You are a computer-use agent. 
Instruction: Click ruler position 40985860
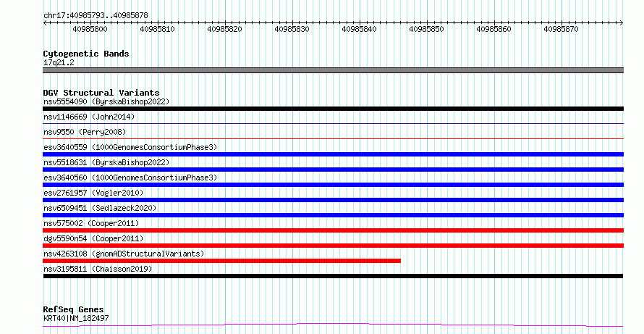[493, 30]
